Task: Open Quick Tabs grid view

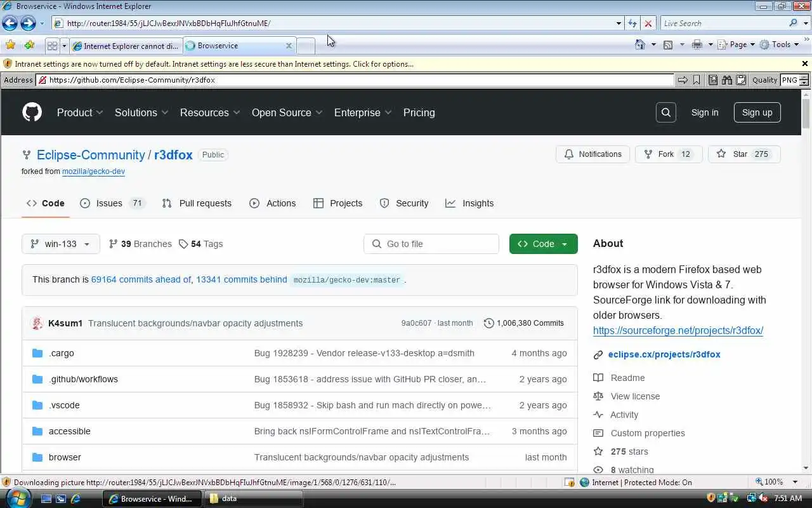Action: click(x=53, y=46)
